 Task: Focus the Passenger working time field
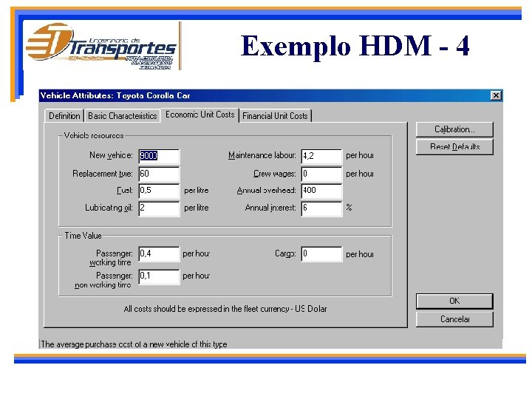[x=159, y=253]
